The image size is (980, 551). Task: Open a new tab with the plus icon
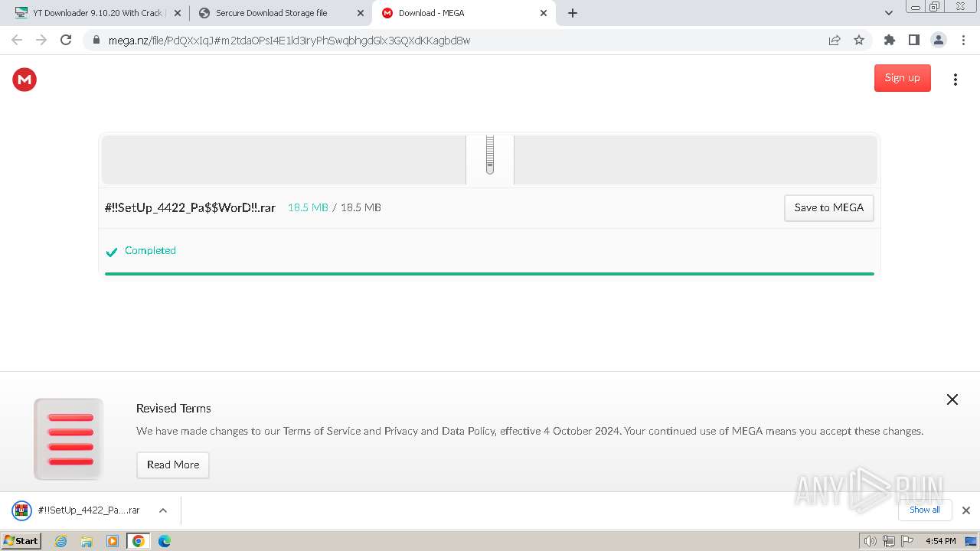[x=573, y=13]
